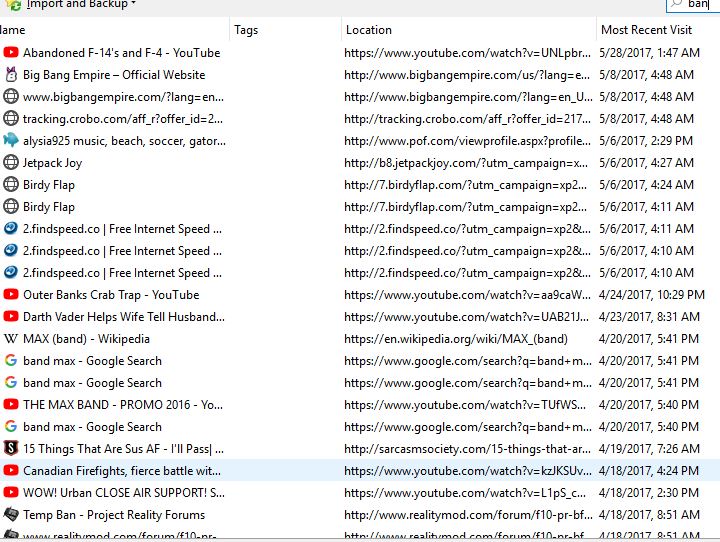Select 'tracking.crobo.com/aff_r?offer_id' name entry
The height and width of the screenshot is (542, 720).
pyautogui.click(x=123, y=119)
